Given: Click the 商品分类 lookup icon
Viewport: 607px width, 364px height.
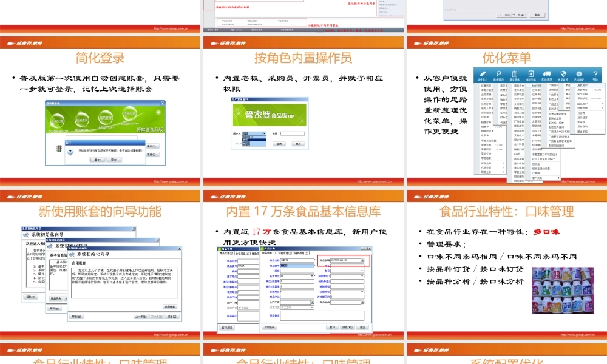Looking at the screenshot, I should pyautogui.click(x=363, y=303).
